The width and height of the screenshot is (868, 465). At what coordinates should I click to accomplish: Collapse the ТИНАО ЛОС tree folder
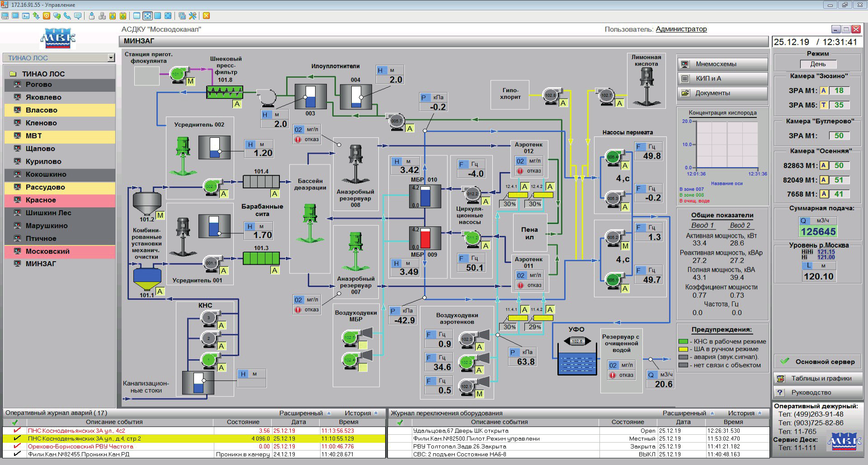tap(13, 74)
